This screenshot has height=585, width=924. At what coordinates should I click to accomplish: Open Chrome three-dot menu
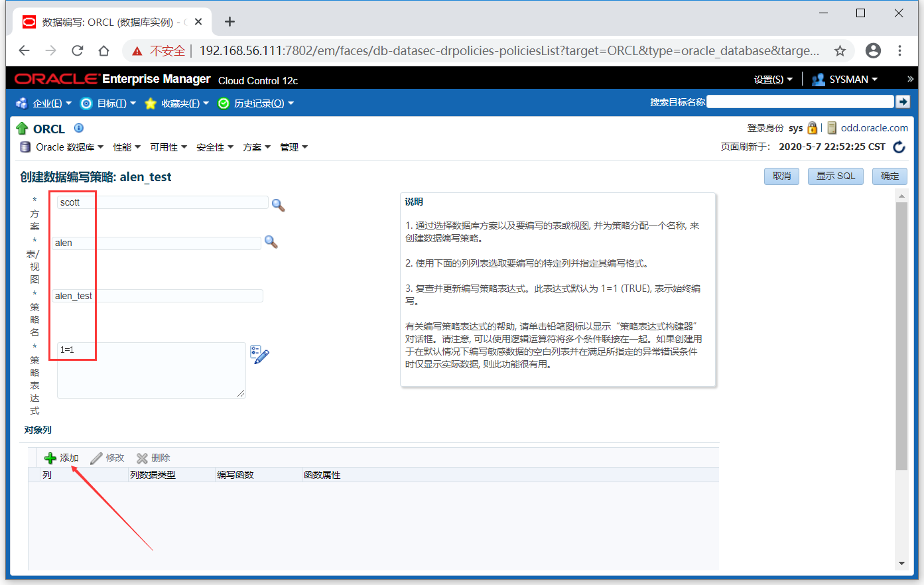[900, 50]
